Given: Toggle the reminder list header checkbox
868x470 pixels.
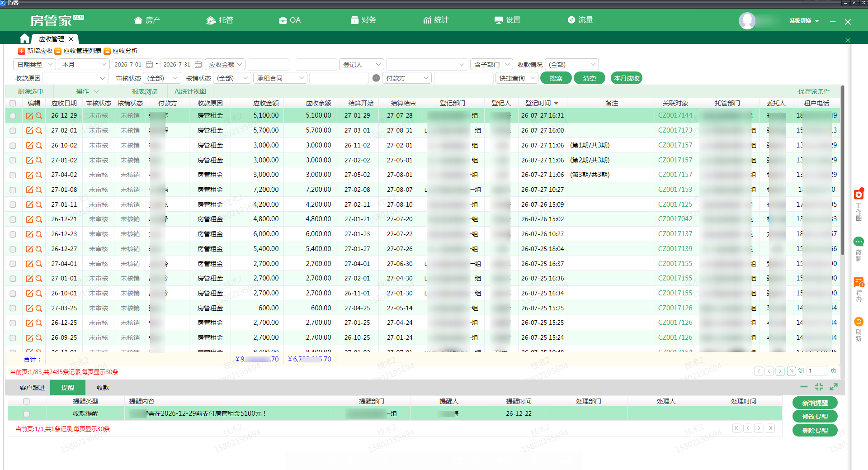Looking at the screenshot, I should pyautogui.click(x=26, y=401).
